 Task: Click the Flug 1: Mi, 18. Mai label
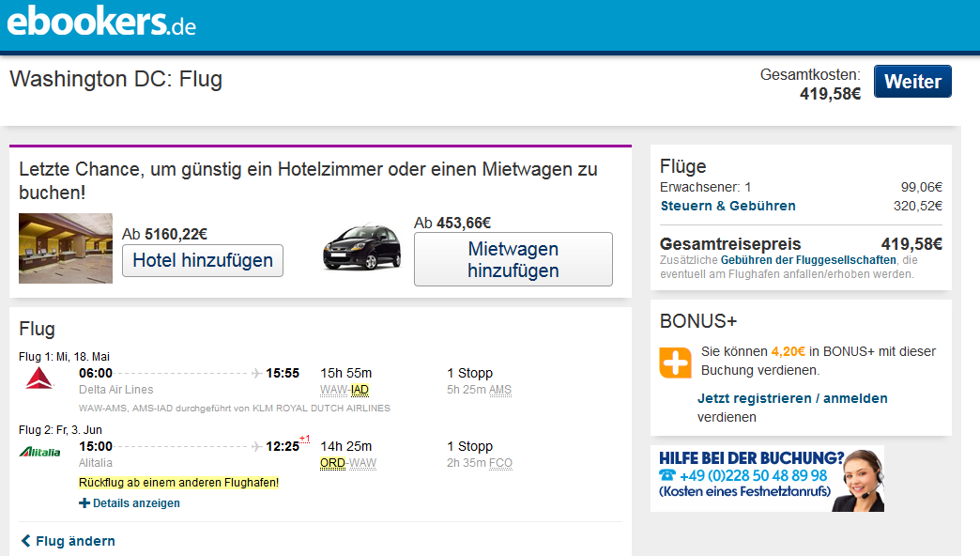(65, 357)
